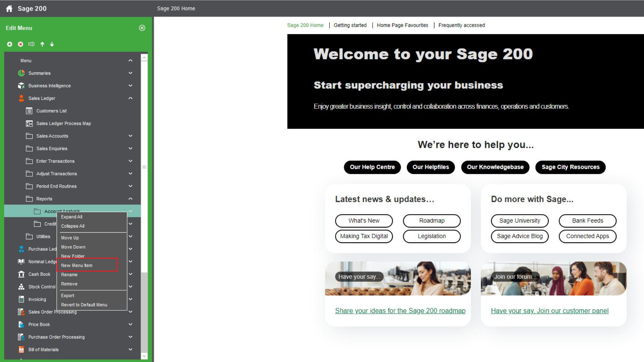Viewport: 644px width, 362px height.
Task: Click the add item plus icon
Action: [9, 44]
